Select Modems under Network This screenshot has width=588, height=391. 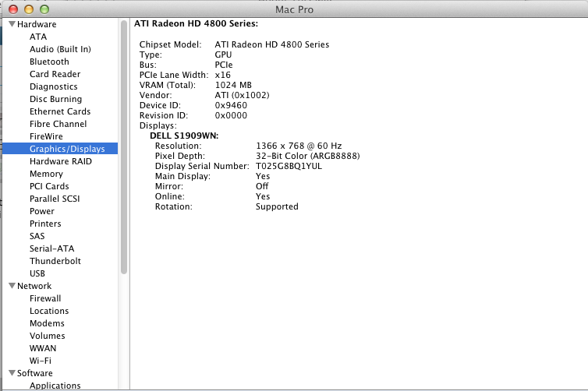click(47, 323)
